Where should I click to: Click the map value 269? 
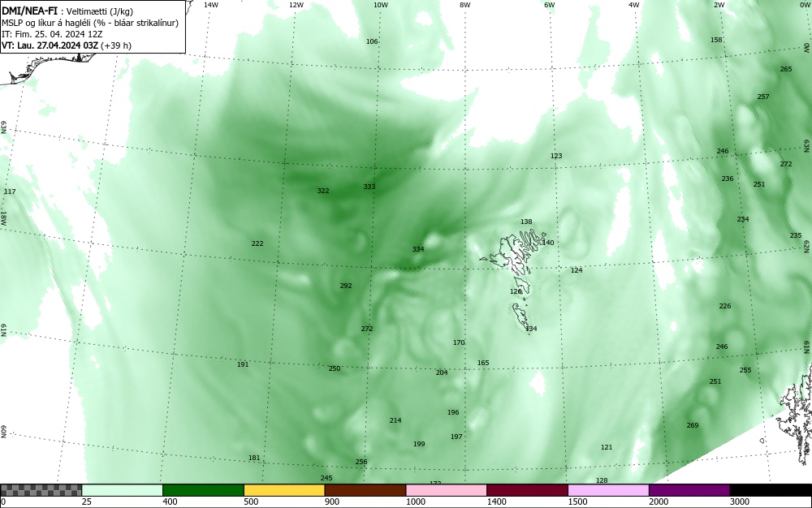click(x=693, y=425)
